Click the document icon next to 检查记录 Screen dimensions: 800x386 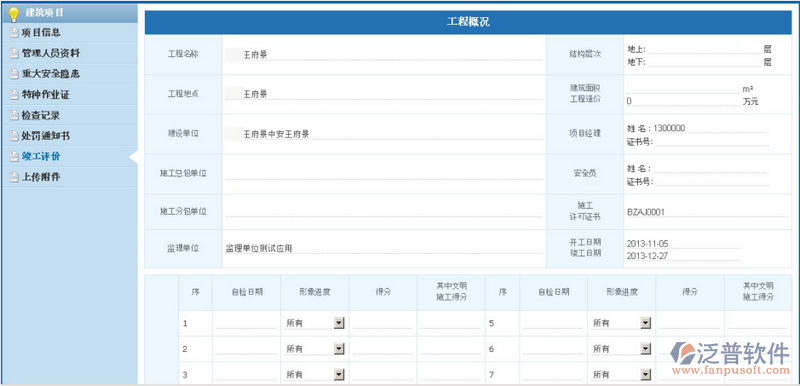pyautogui.click(x=15, y=116)
